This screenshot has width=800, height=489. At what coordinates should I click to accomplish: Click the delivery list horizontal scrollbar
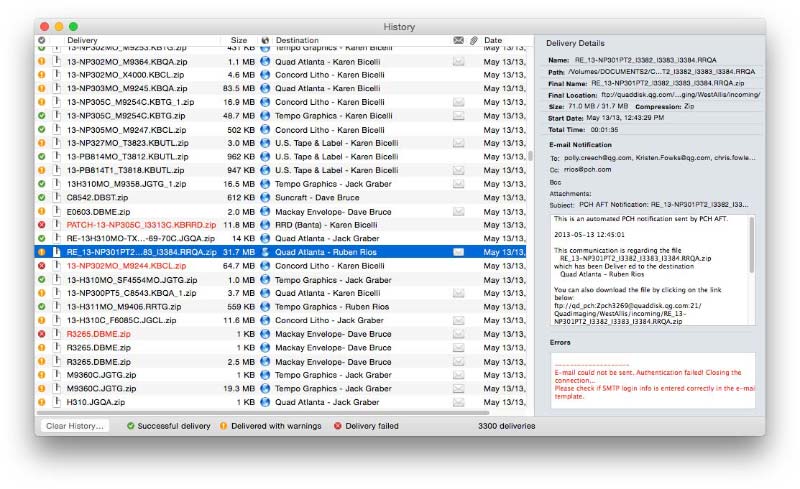(262, 412)
